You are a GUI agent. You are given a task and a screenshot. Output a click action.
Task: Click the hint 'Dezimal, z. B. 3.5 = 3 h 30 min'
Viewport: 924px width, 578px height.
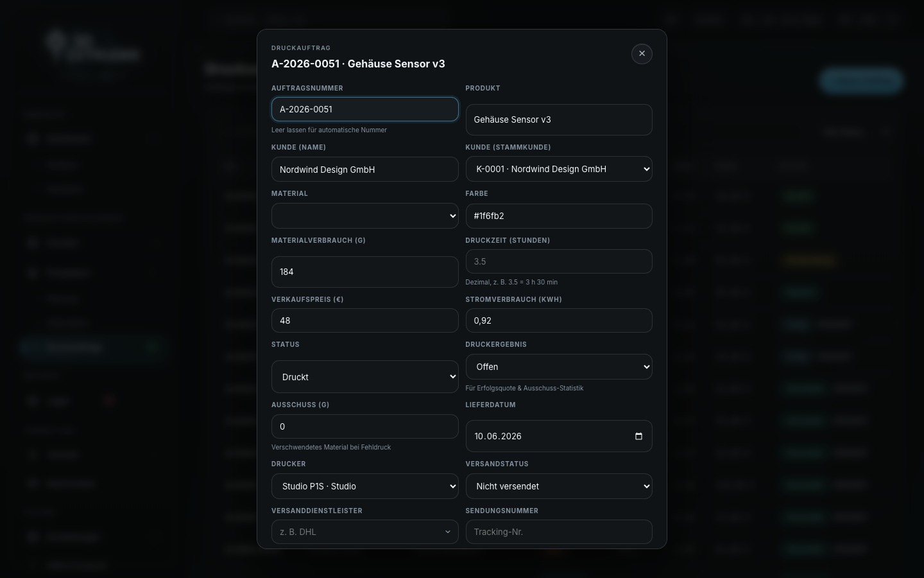(x=511, y=282)
